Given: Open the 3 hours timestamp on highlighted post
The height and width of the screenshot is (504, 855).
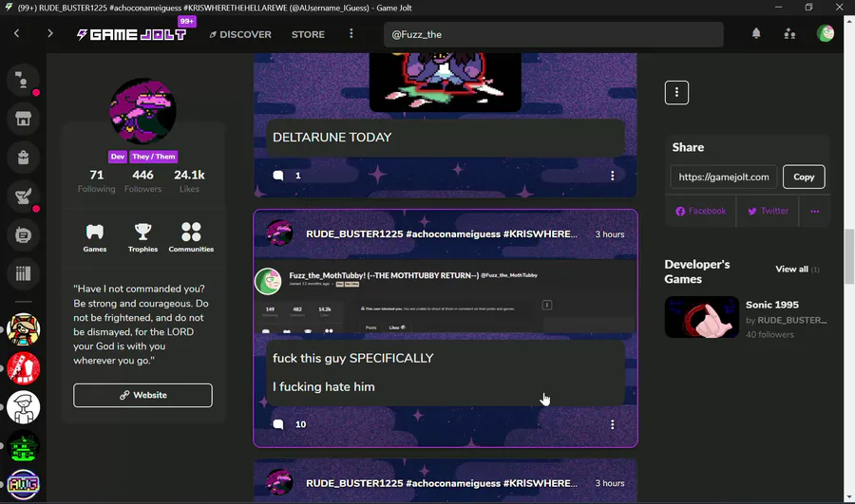Looking at the screenshot, I should point(610,234).
